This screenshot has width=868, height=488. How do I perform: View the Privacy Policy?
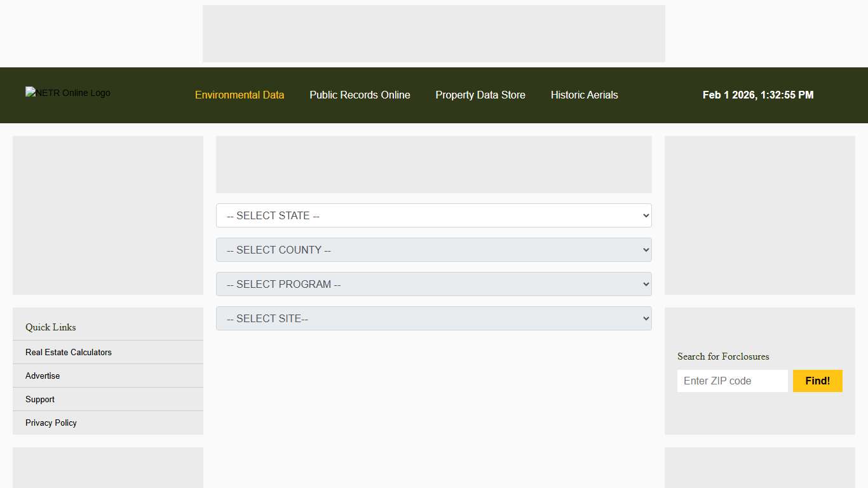point(50,423)
